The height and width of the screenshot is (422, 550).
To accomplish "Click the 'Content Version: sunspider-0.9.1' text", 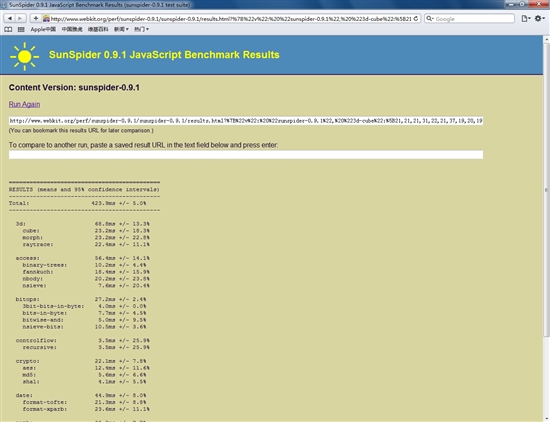I will [x=74, y=87].
